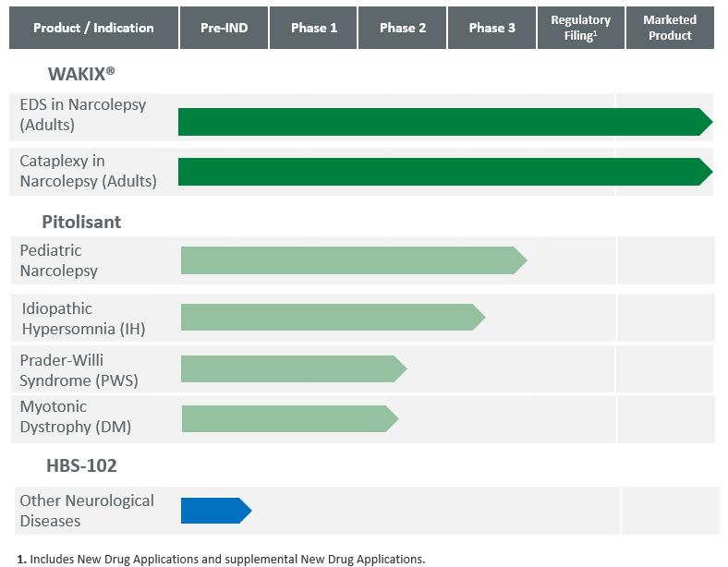This screenshot has width=728, height=567.
Task: Select the Idiopathic Hypersomnia (IH) label
Action: click(x=83, y=319)
